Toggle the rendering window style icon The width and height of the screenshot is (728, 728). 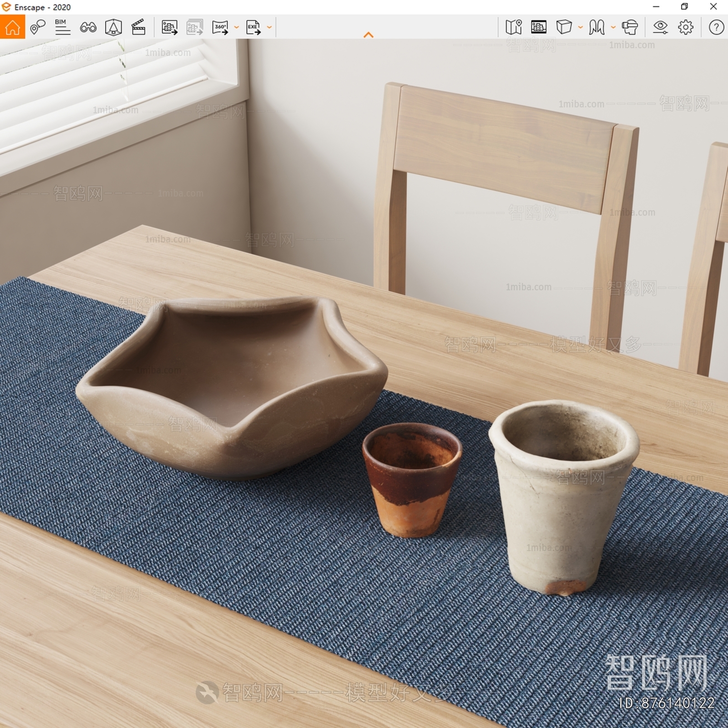[x=539, y=27]
